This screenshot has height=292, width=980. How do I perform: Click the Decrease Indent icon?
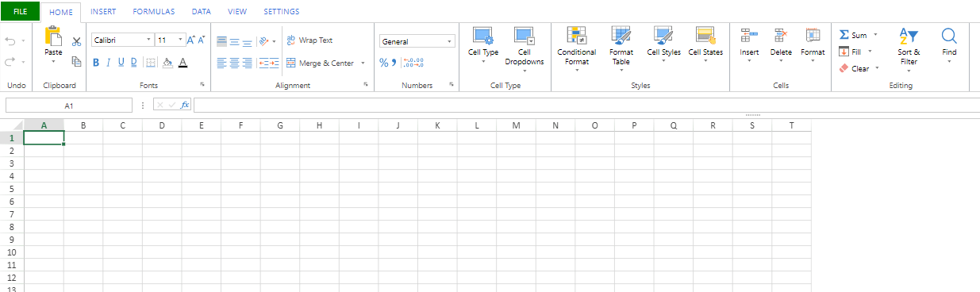point(263,63)
